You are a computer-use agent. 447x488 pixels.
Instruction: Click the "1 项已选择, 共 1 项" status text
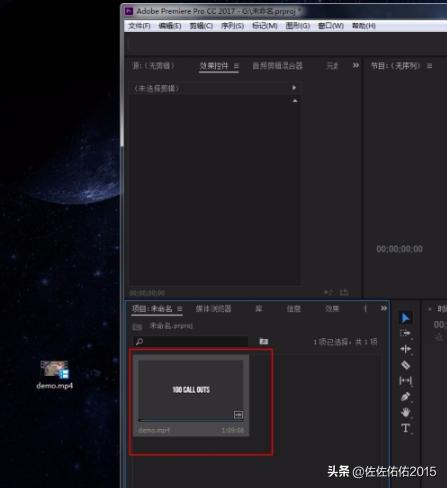click(x=345, y=342)
